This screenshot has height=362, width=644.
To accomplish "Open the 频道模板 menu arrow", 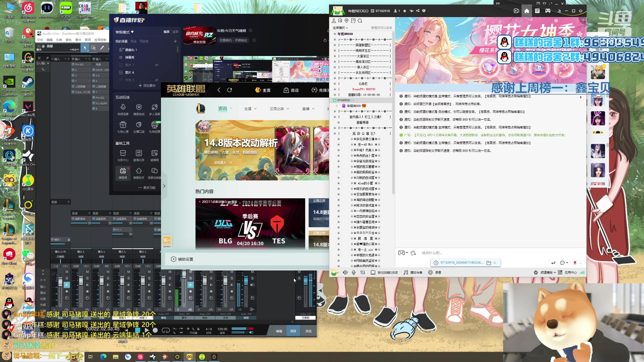I will coord(555,273).
